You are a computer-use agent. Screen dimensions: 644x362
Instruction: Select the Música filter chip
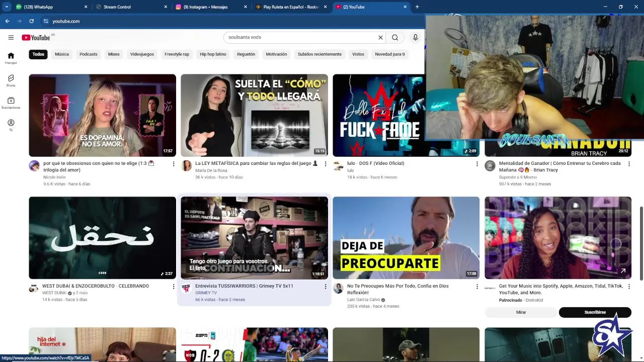62,54
